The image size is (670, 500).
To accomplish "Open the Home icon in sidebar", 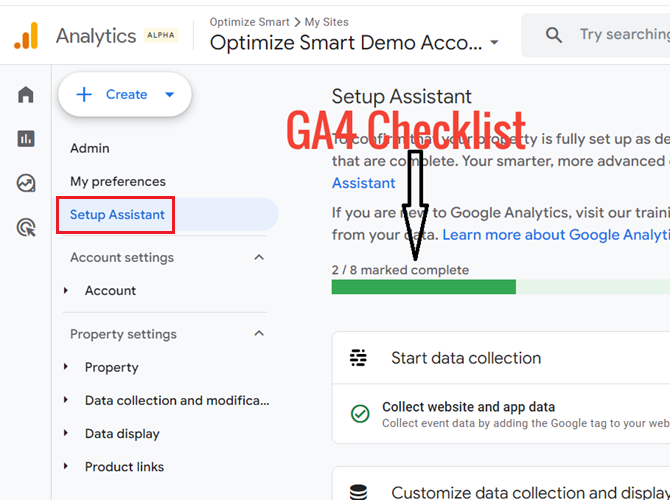I will [26, 94].
